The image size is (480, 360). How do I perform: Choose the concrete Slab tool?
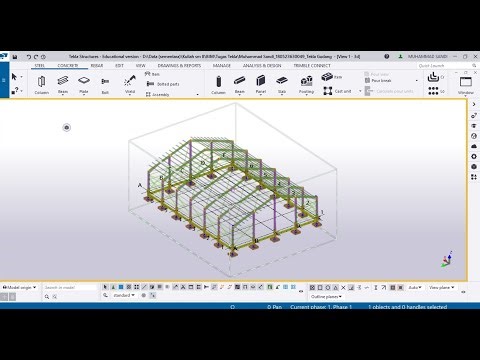tap(282, 85)
